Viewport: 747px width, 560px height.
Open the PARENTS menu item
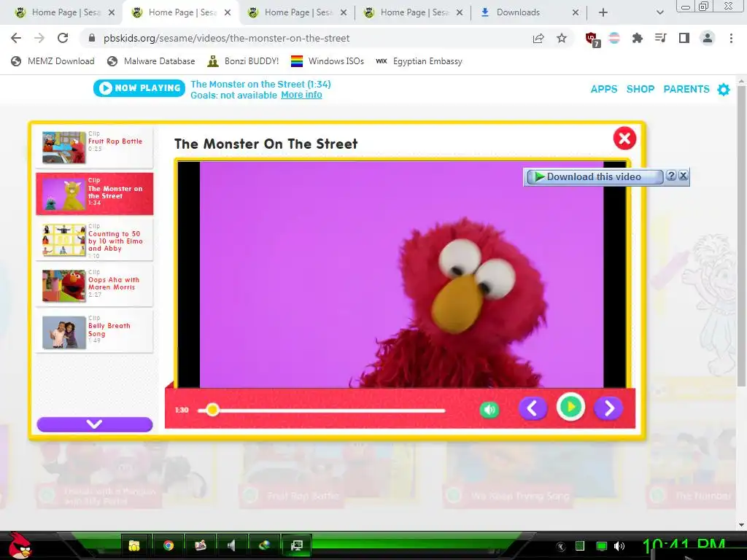click(686, 89)
